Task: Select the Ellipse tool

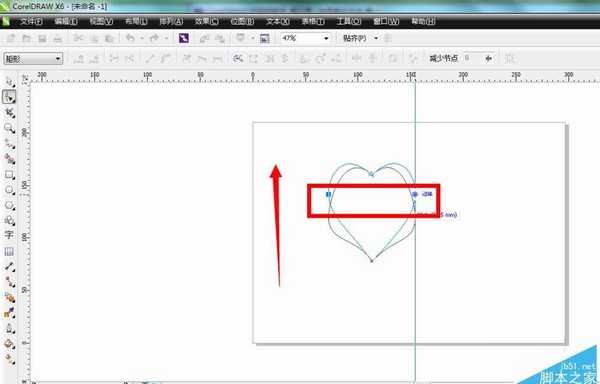Action: pos(9,190)
